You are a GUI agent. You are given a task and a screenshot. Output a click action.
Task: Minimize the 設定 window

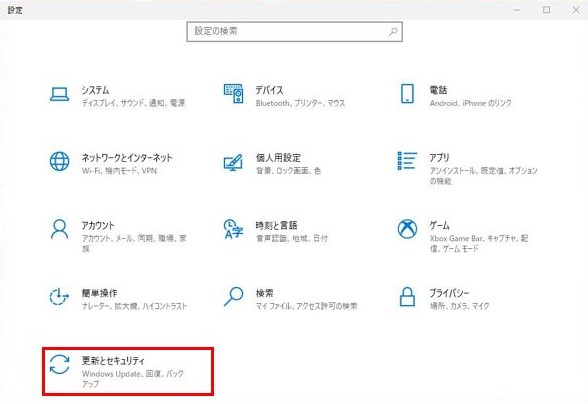[517, 10]
